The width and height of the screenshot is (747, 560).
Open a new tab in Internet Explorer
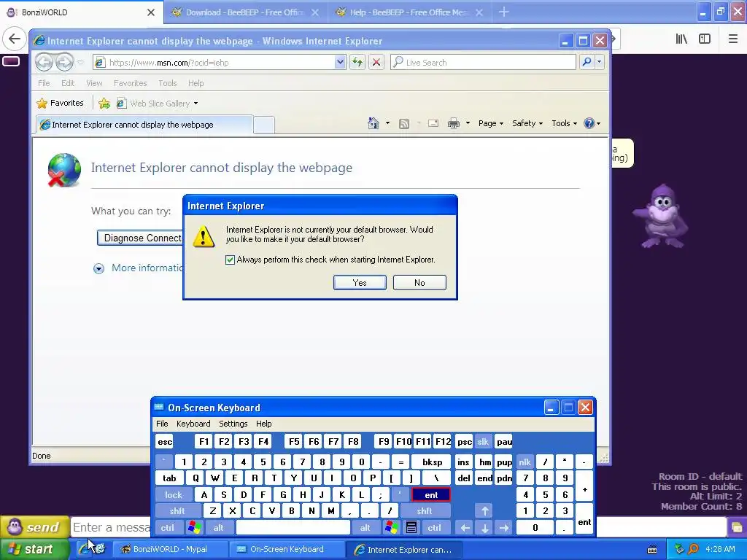click(263, 125)
